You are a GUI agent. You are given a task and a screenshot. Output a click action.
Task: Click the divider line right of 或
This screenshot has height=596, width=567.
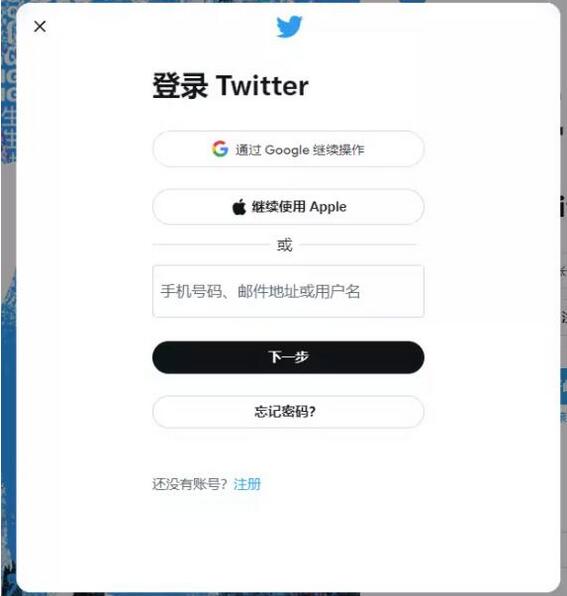pyautogui.click(x=358, y=245)
